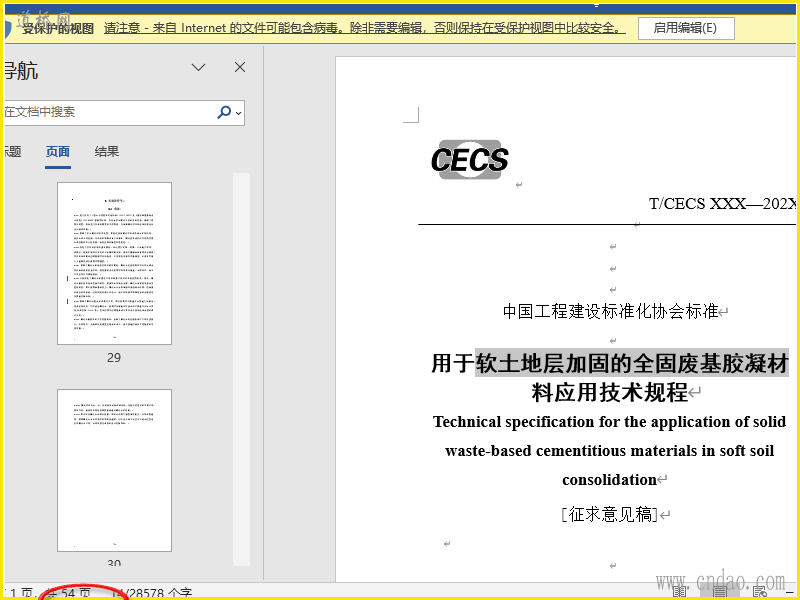Click the Chinese title 用于软土地层加固的全固废基胶凝材
The height and width of the screenshot is (600, 800).
coord(610,363)
